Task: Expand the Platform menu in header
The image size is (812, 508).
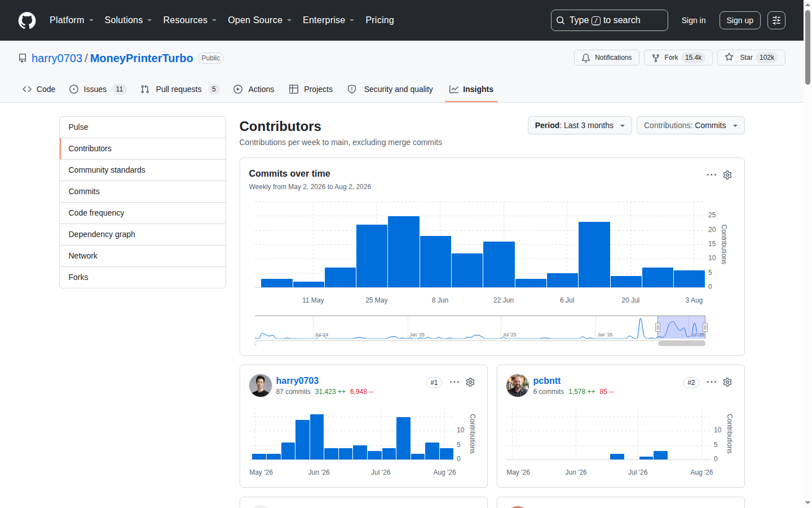Action: coord(72,20)
